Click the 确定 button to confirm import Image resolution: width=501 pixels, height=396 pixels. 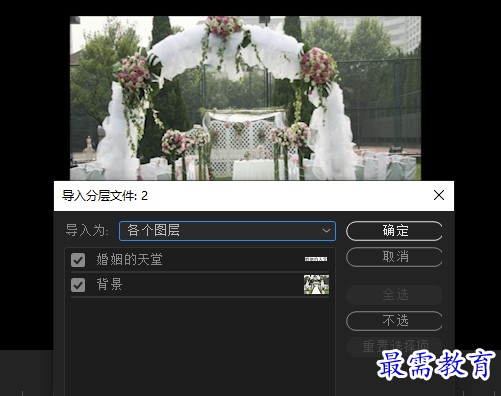(x=394, y=231)
